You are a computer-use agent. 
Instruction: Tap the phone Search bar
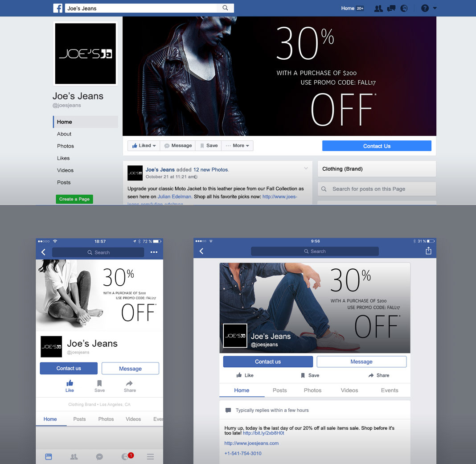(98, 252)
